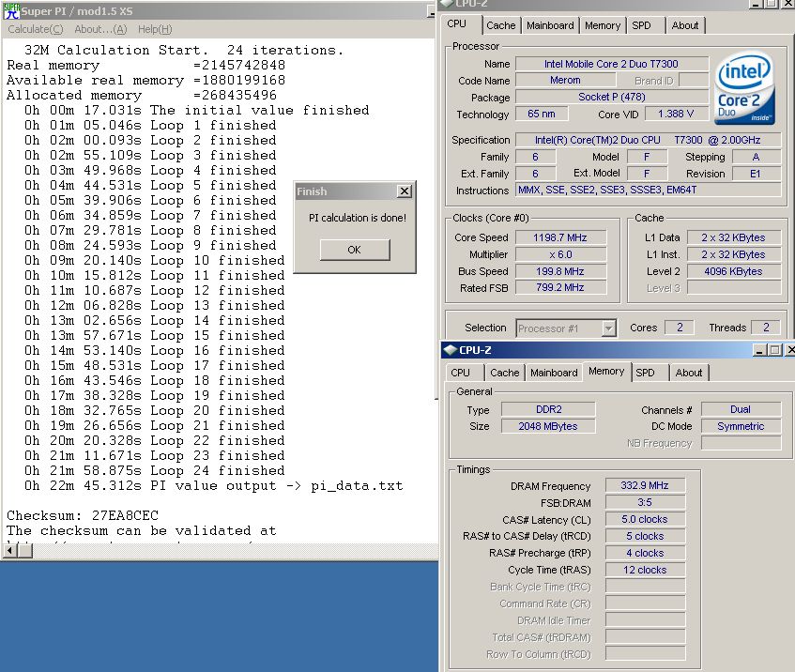Switch to Mainboard tab in lower CPU-Z window
The width and height of the screenshot is (795, 672).
coord(554,373)
